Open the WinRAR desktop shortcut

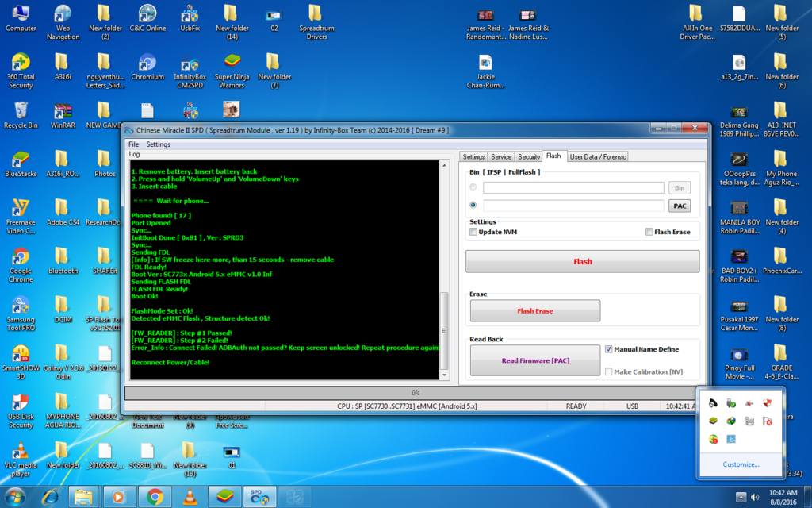(x=63, y=115)
